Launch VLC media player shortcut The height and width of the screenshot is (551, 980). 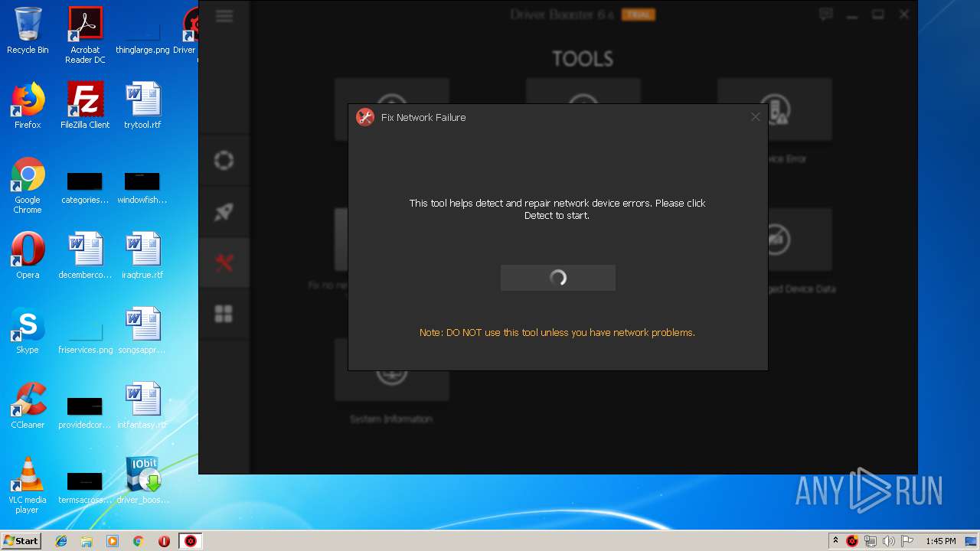tap(28, 485)
